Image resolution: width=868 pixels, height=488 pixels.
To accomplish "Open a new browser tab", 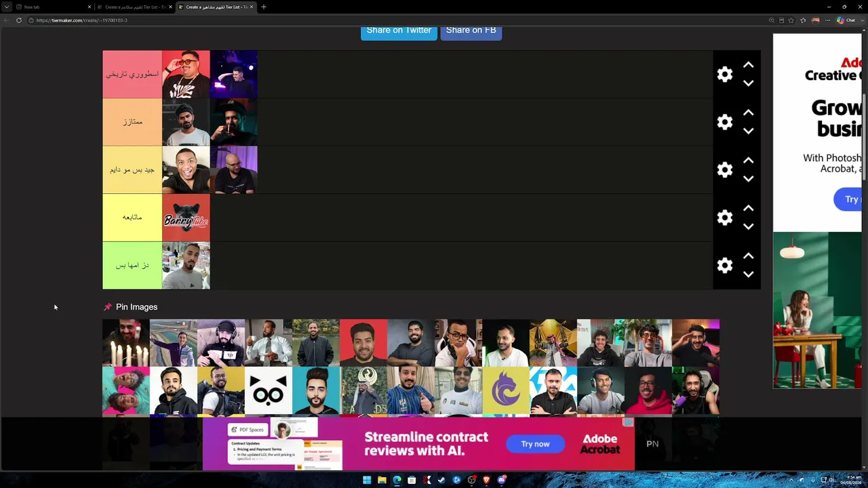I will (264, 7).
